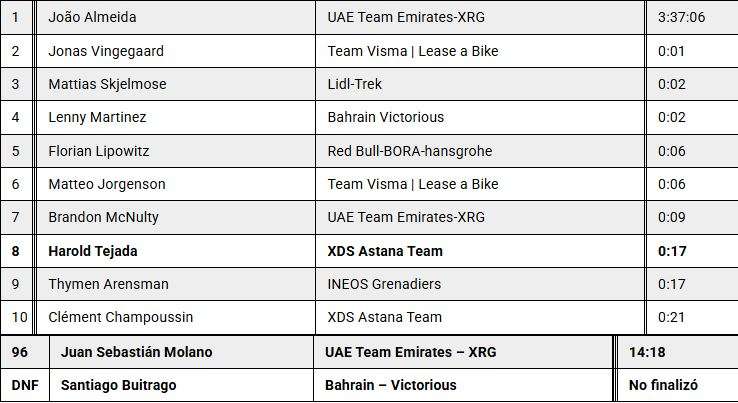Select the 0:21 time gap cell
This screenshot has height=403, width=738.
point(672,317)
